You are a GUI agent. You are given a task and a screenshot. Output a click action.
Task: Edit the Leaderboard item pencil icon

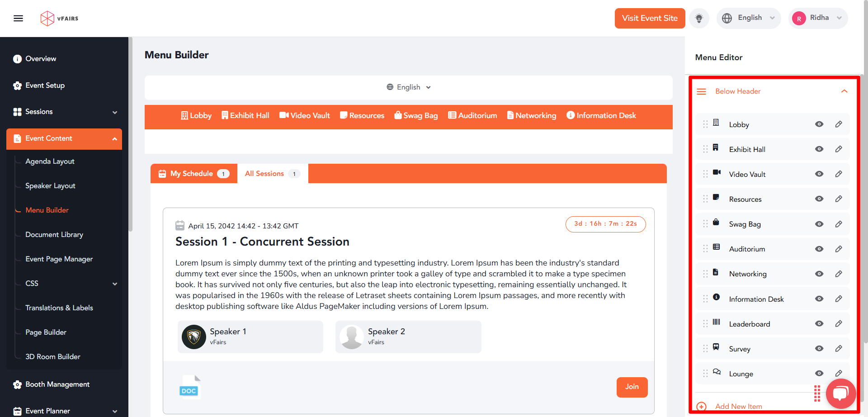[x=839, y=324]
